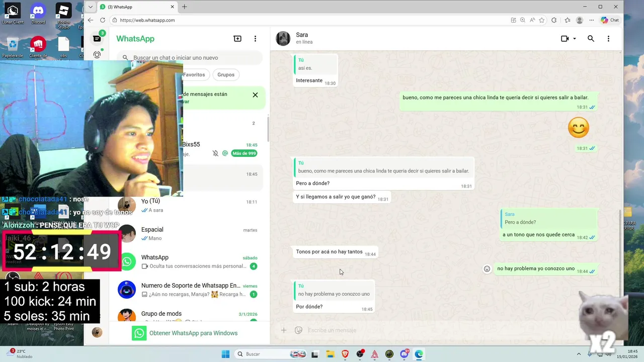Start a new chat with the compose icon
Viewport: 644px width, 362px height.
click(x=237, y=39)
